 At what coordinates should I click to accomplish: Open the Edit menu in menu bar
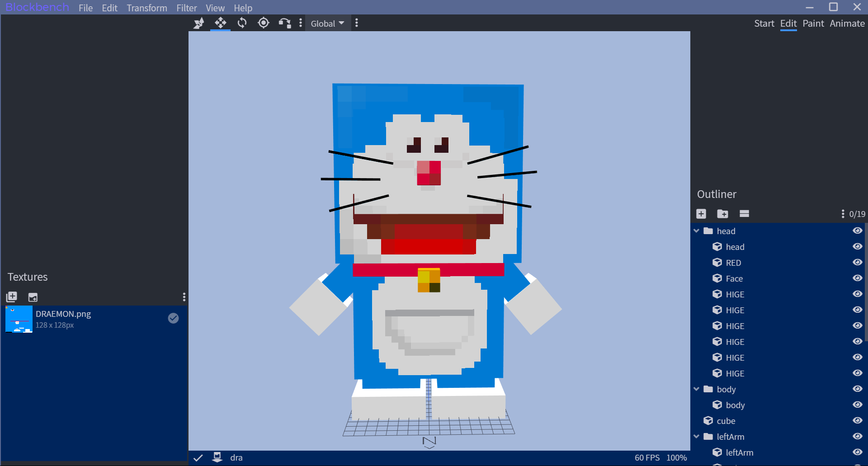[109, 8]
